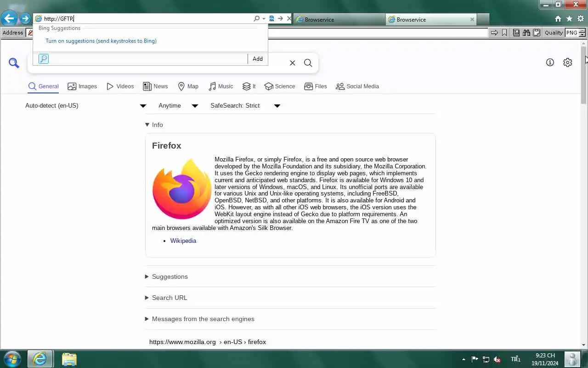Click the Browservice go arrow icon
The width and height of the screenshot is (588, 368).
[x=494, y=33]
